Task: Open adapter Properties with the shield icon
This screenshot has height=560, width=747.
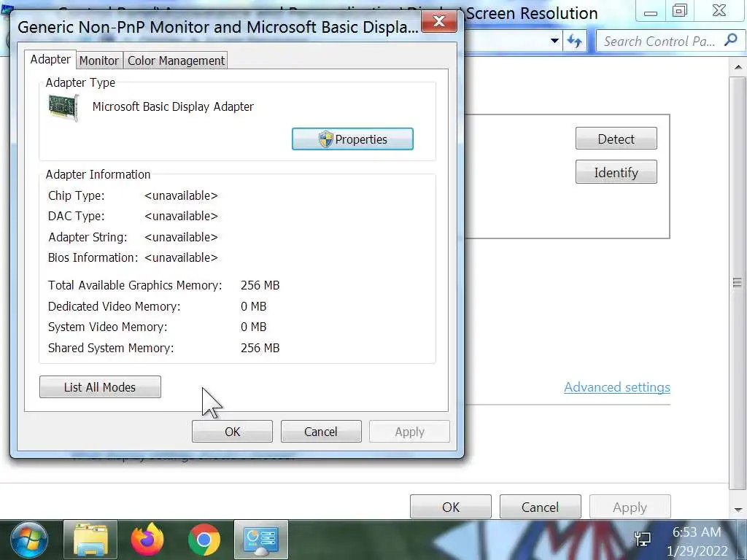Action: tap(352, 139)
